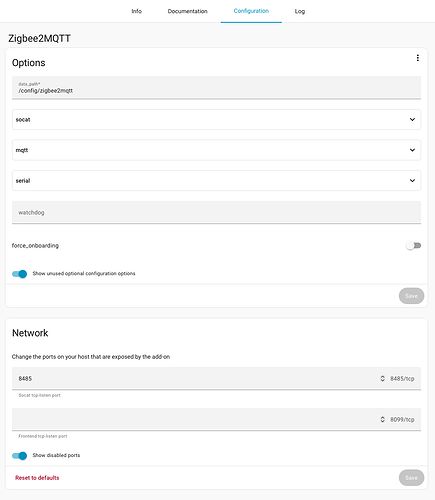Image resolution: width=435 pixels, height=500 pixels.
Task: Click the 'Frontend tcp-listen port' helper text
Action: tap(43, 436)
